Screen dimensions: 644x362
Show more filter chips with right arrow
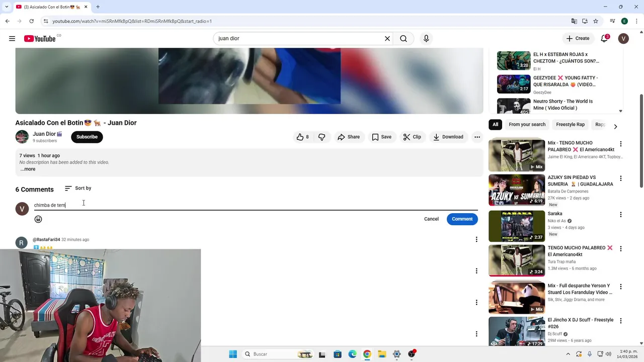615,126
